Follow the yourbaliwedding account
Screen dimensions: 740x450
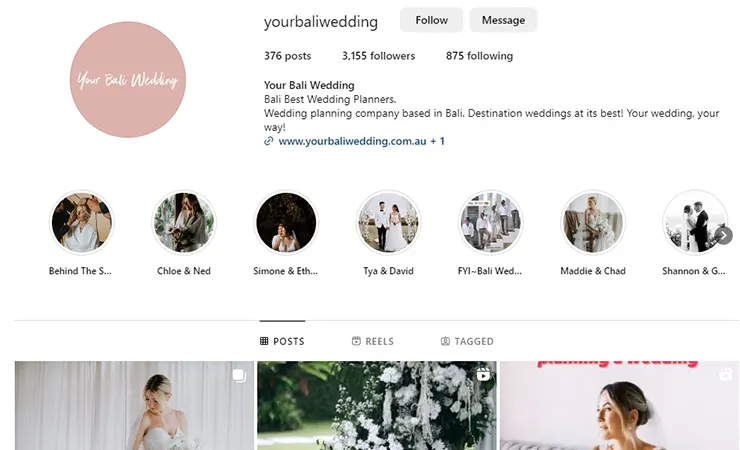[431, 20]
